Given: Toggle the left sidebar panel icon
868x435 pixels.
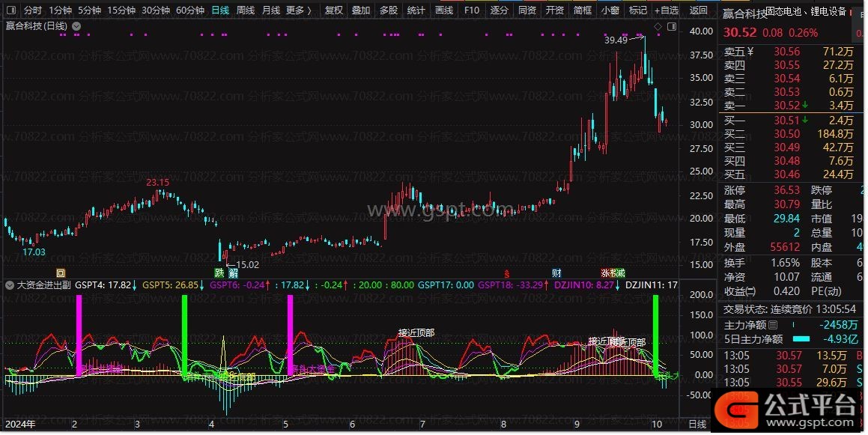Looking at the screenshot, I should pos(10,10).
